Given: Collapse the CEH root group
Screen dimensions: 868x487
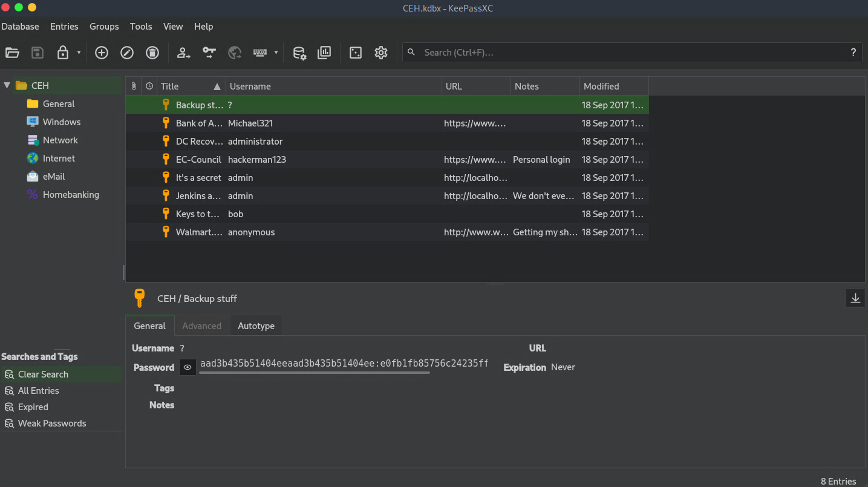Looking at the screenshot, I should 7,85.
